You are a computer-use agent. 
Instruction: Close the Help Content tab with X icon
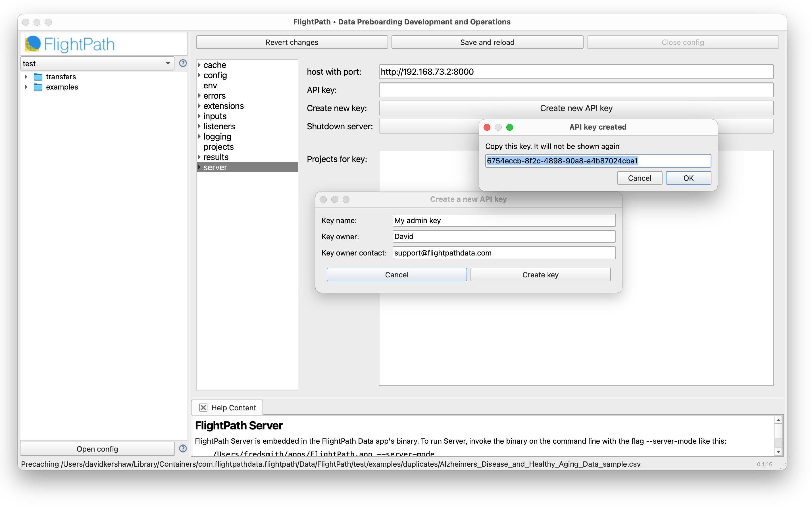[203, 408]
